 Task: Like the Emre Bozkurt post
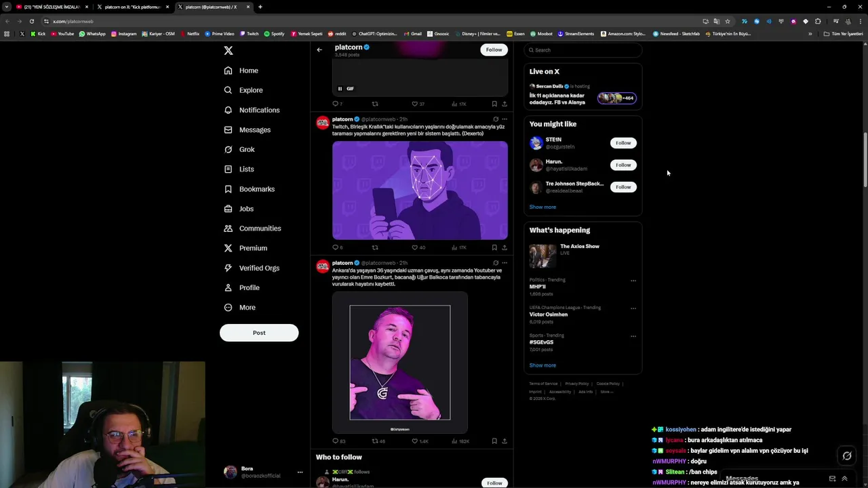pyautogui.click(x=420, y=441)
